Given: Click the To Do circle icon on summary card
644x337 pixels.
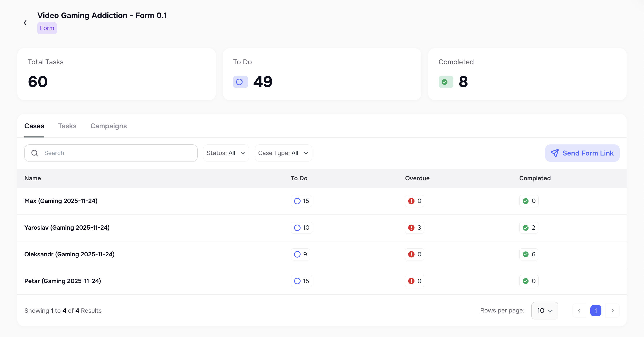Looking at the screenshot, I should tap(240, 82).
